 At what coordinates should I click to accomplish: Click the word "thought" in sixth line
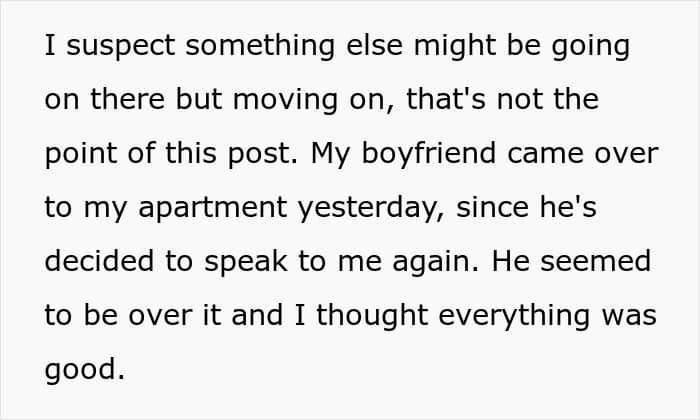point(372,316)
